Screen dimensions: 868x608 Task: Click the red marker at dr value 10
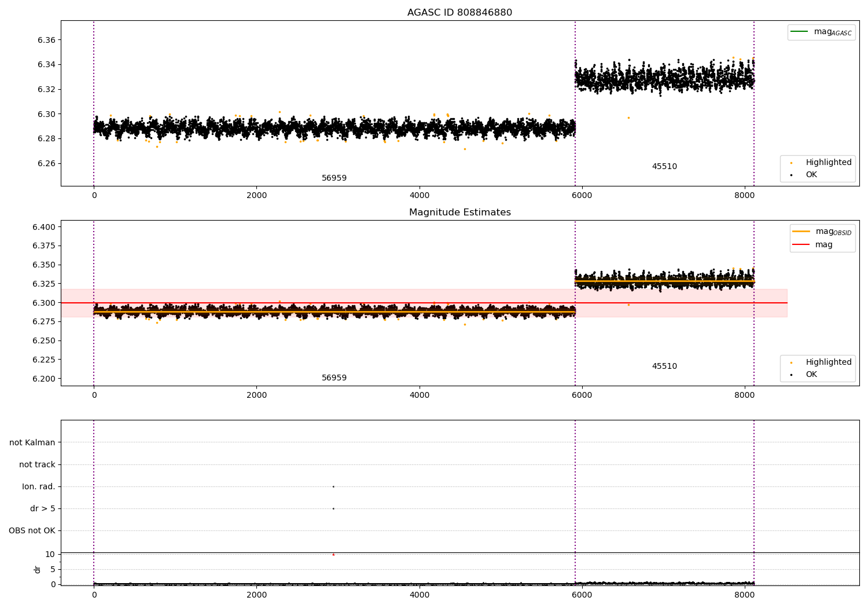click(333, 555)
